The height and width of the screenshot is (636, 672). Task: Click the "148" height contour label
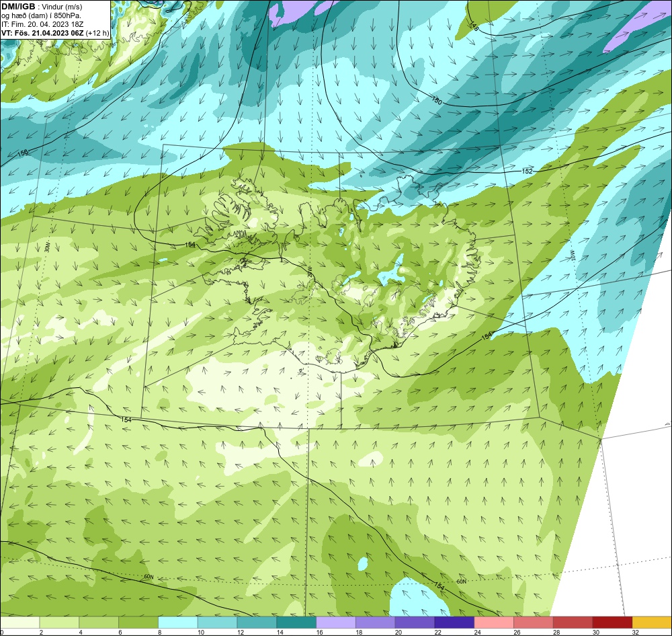coord(474,26)
